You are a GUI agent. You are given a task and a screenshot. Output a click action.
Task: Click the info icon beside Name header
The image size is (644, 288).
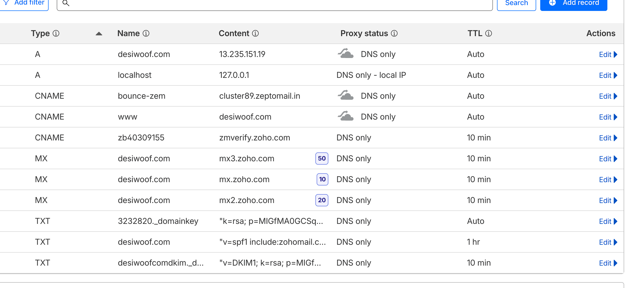pos(146,33)
